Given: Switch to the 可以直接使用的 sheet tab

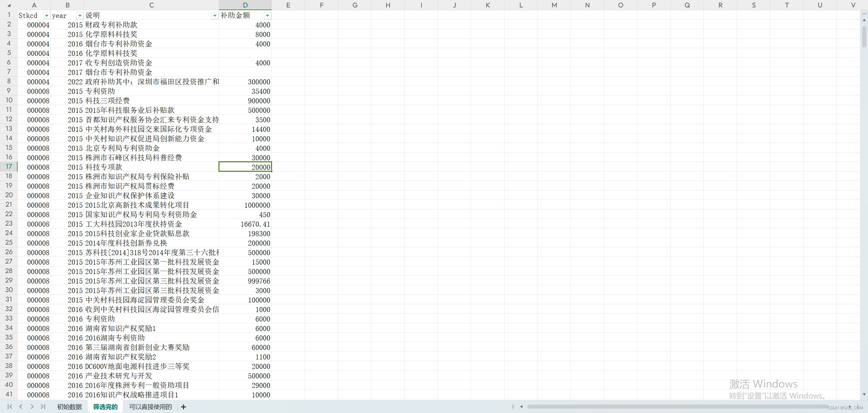Looking at the screenshot, I should (150, 407).
